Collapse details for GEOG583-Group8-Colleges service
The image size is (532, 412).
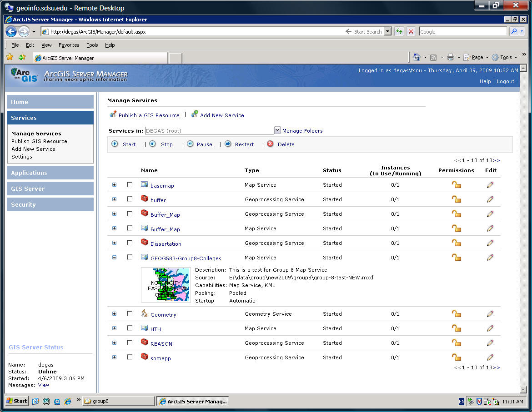point(114,258)
